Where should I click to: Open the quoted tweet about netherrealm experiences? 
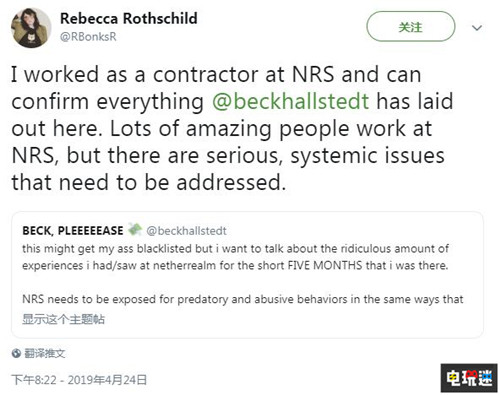coord(247,275)
